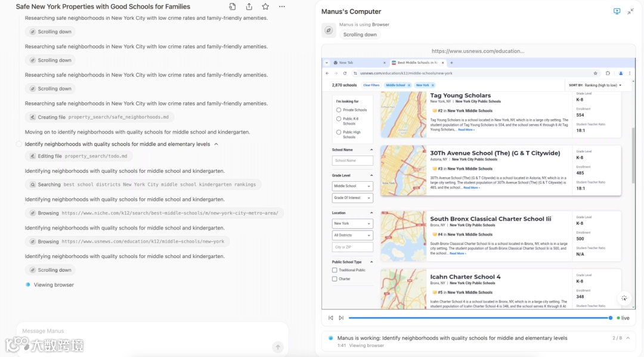Select the Public K-8 Schools radio
Viewport: 644px width, 357px height.
[x=339, y=119]
